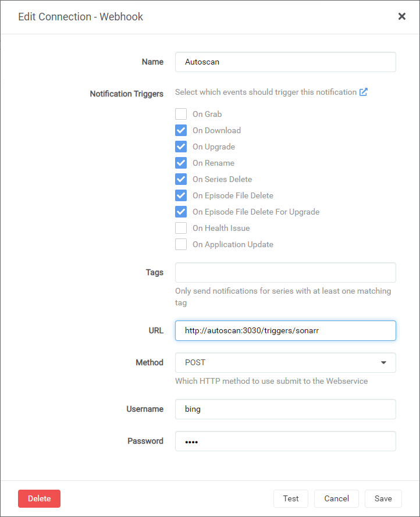Viewport: 420px width, 517px height.
Task: Disable the On Episode File Delete trigger
Action: (181, 195)
